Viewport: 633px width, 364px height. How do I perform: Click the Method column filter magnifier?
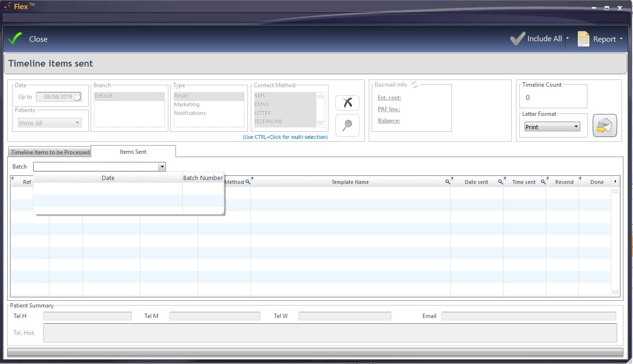coord(248,182)
